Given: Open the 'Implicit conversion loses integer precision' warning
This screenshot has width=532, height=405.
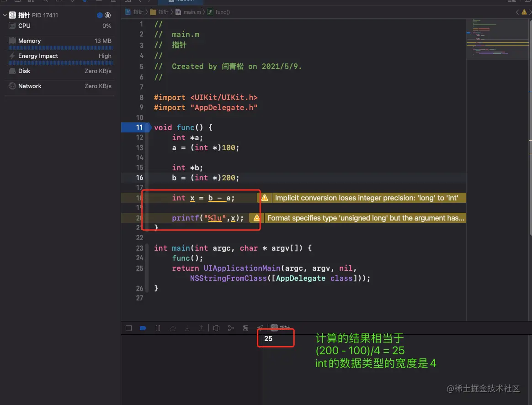Looking at the screenshot, I should tap(366, 198).
